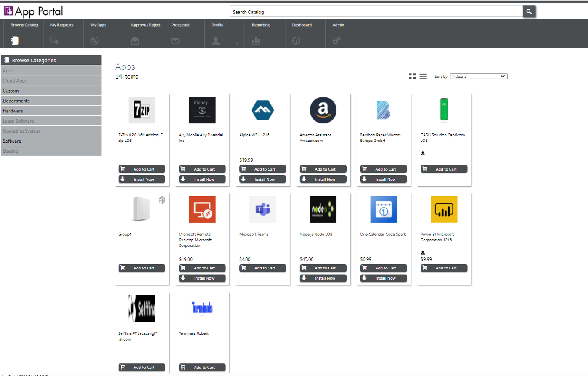Open the Microsoft Teams app icon
Screen dimensions: 588x376
[x=262, y=209]
